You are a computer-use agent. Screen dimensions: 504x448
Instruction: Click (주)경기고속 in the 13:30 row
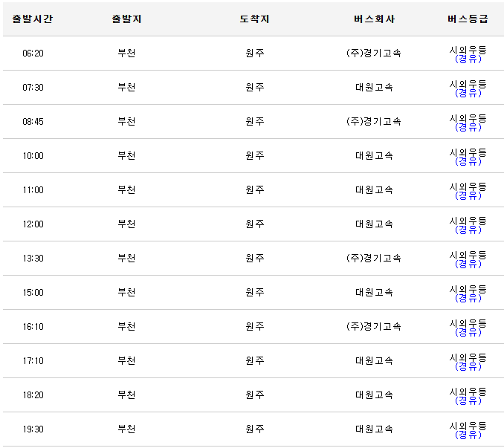(374, 259)
